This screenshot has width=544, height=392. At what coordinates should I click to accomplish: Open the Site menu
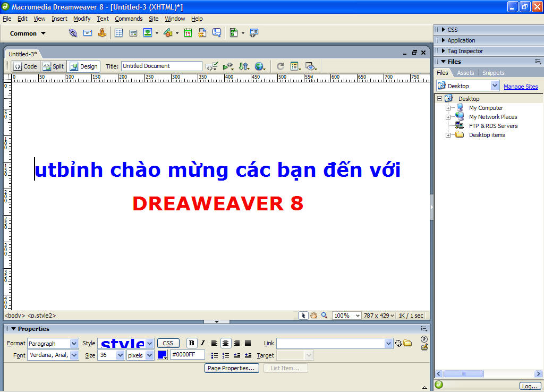154,19
